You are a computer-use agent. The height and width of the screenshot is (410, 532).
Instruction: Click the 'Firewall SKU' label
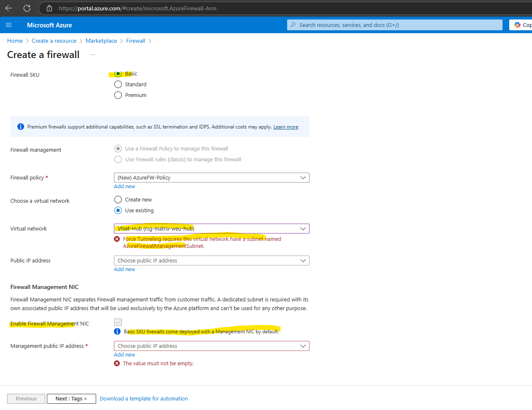(25, 75)
